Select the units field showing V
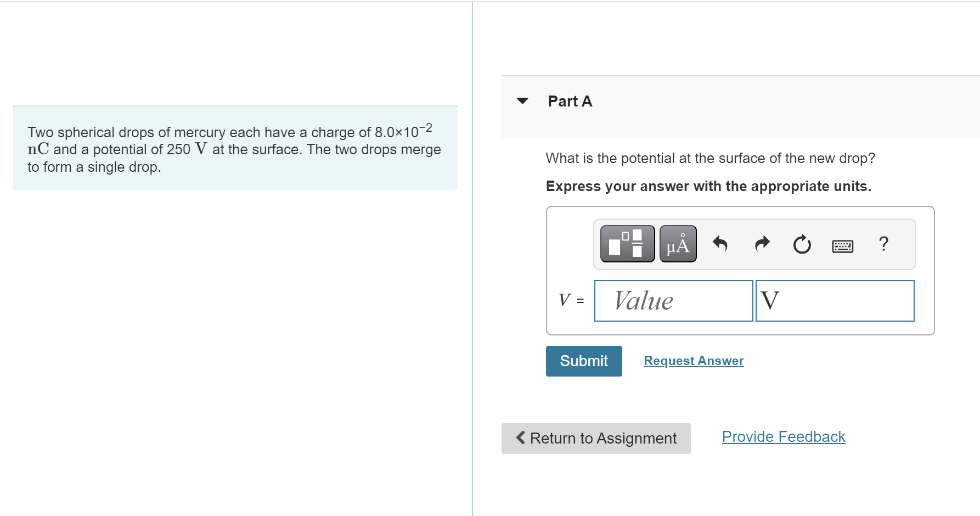 click(835, 301)
